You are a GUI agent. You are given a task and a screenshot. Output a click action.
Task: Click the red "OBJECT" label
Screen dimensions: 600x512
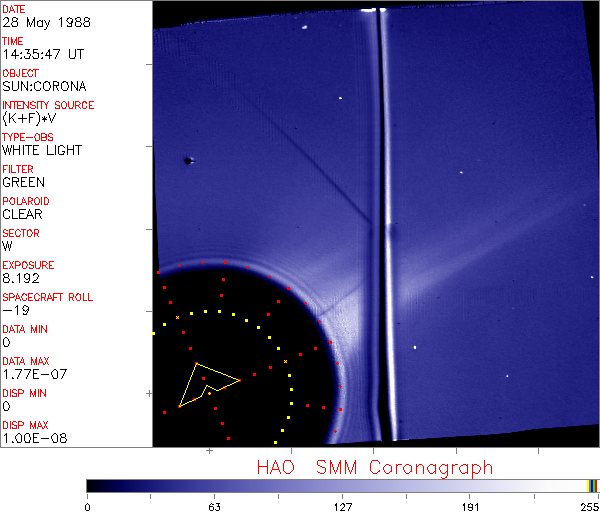pos(20,73)
